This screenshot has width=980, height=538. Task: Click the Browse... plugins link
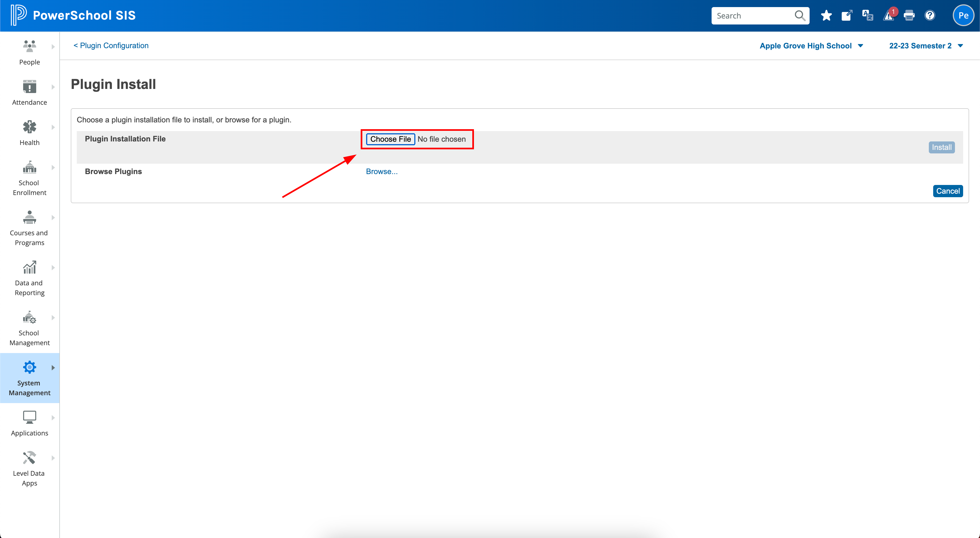coord(382,171)
